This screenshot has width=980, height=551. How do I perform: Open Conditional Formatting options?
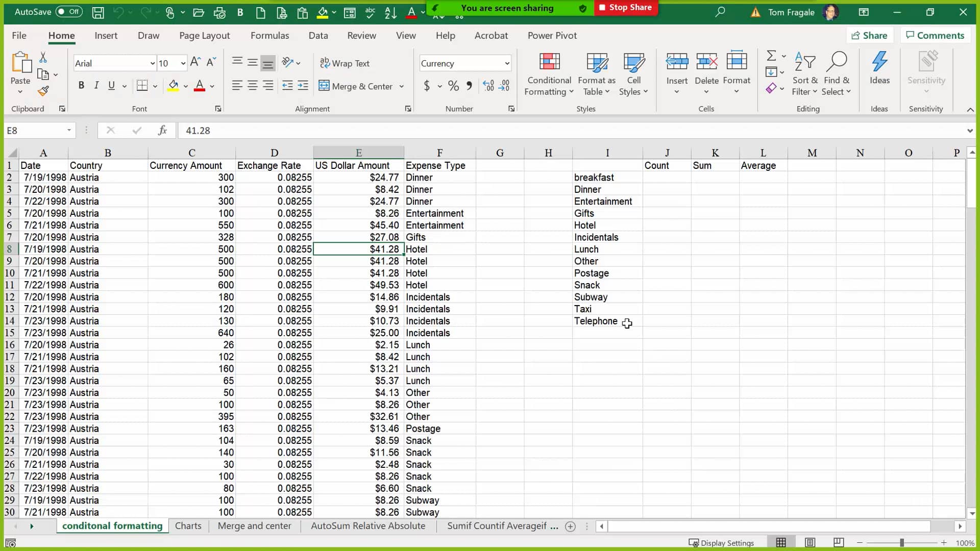point(549,73)
